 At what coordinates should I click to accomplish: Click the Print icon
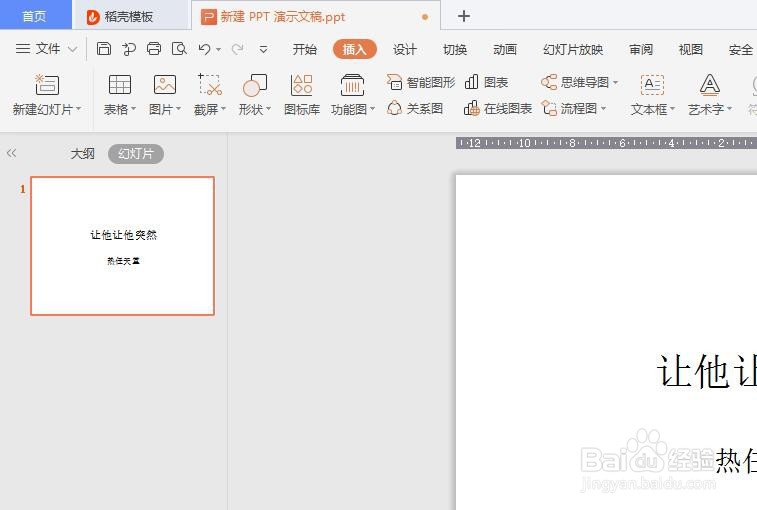tap(154, 49)
